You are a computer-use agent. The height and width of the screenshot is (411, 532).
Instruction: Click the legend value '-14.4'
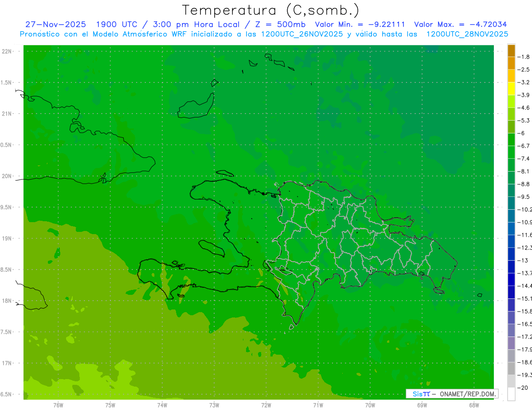click(524, 286)
